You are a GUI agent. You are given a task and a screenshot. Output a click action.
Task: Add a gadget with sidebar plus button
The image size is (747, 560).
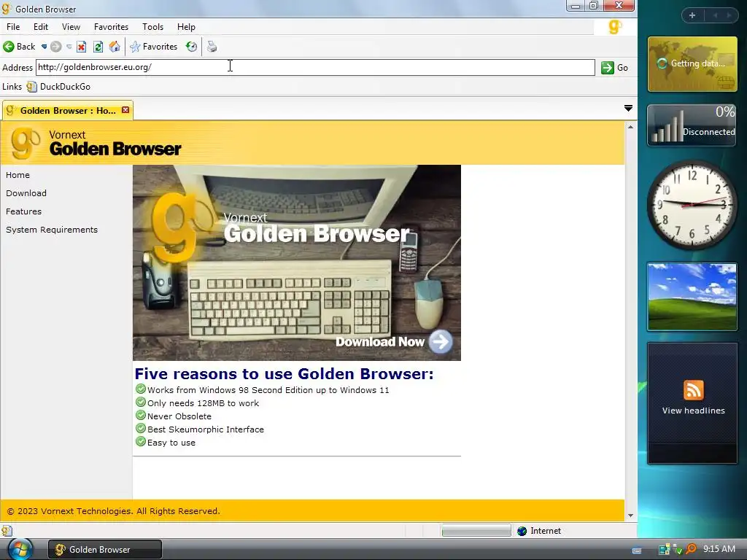point(692,15)
